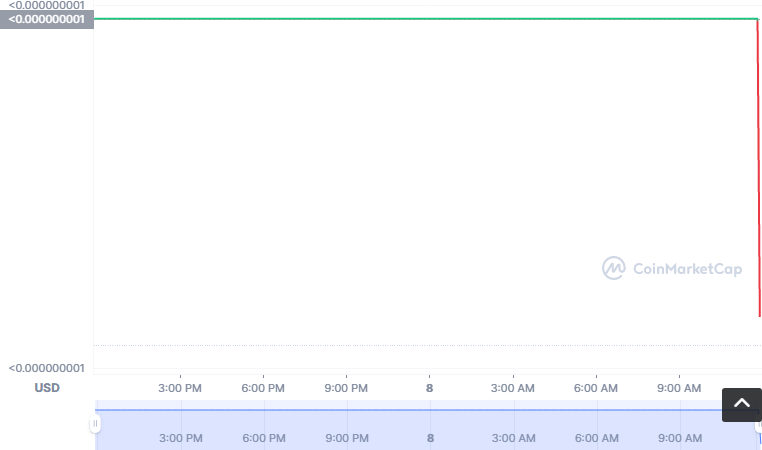Click the 6:00 AM main axis label

595,387
